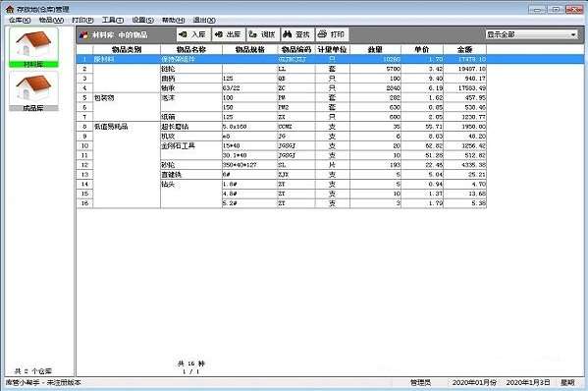
Task: Click the 调拨 transfer toolbar icon
Action: point(252,34)
